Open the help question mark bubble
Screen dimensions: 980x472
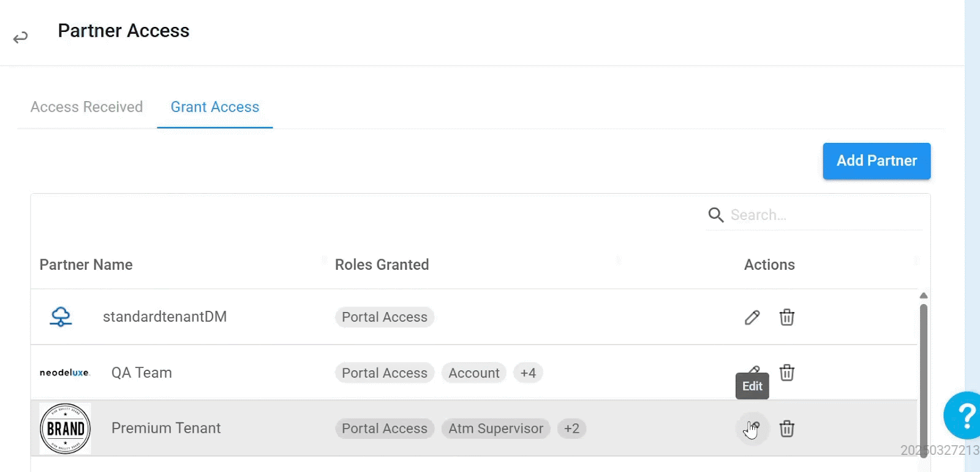[x=964, y=416]
